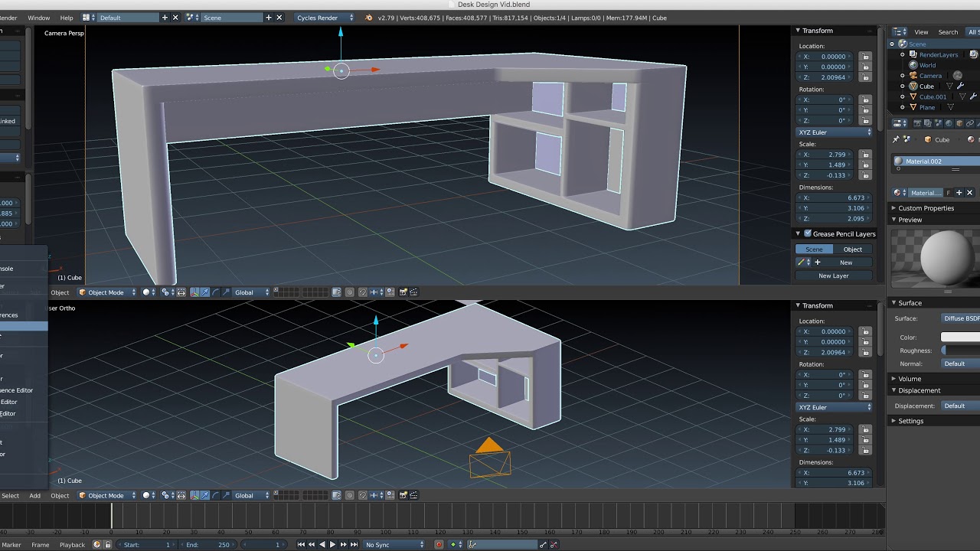This screenshot has height=551, width=980.
Task: Lock Scale X in top Transform panel
Action: 865,155
